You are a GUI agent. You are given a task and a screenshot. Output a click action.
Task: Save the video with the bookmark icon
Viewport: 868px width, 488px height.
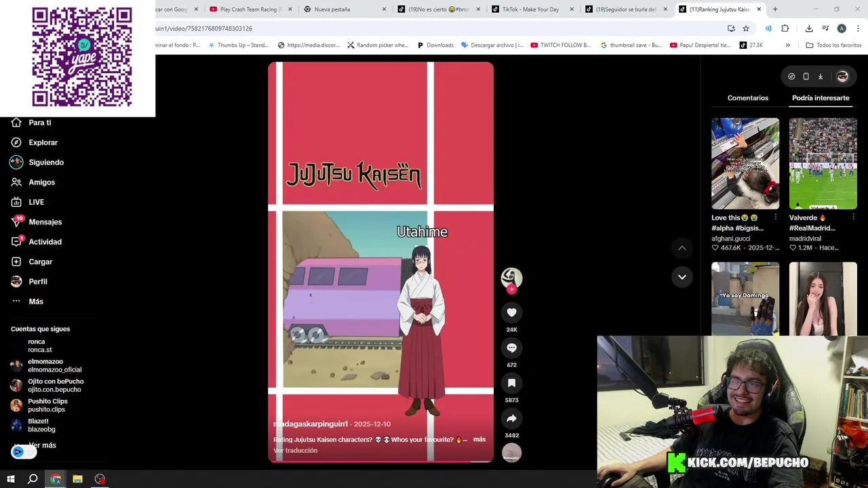click(x=511, y=383)
